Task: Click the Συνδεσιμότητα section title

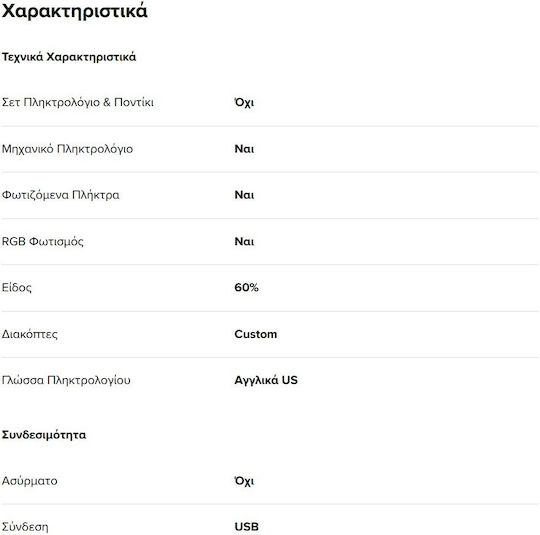Action: click(x=44, y=435)
